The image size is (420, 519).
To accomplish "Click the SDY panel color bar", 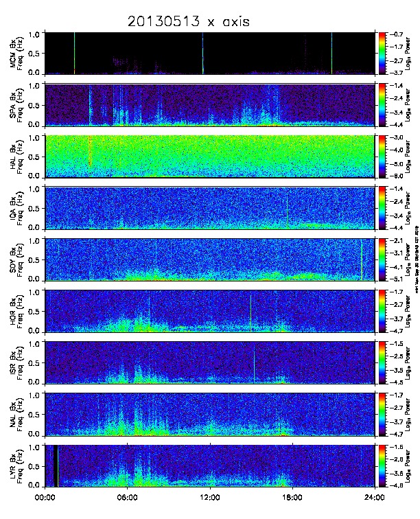I will [382, 259].
